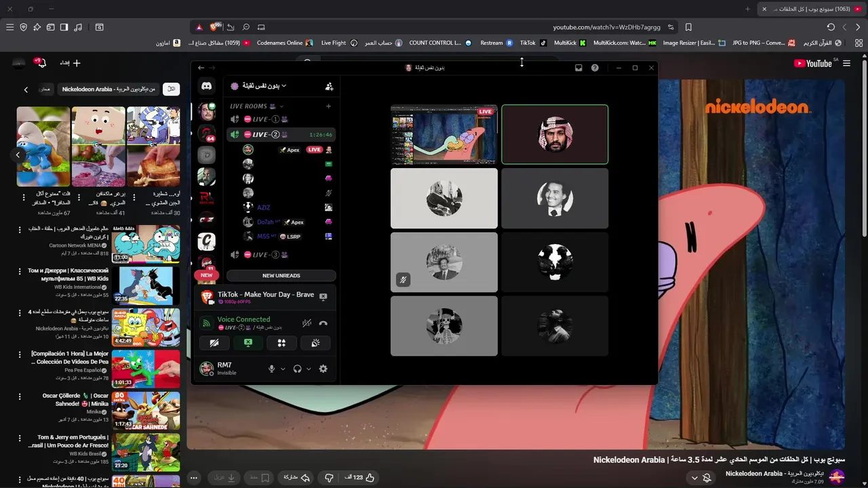
Task: Click the NEW UNREADS button
Action: [x=281, y=276]
